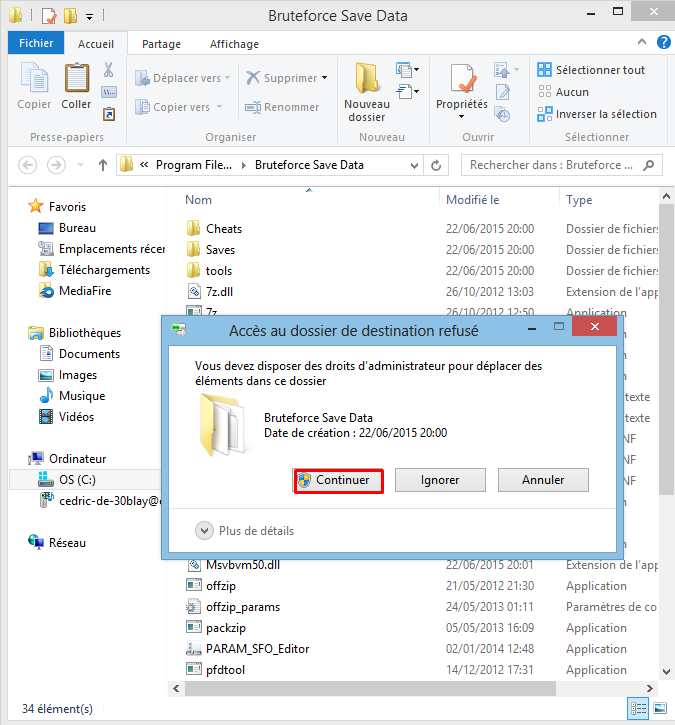Go back with the back arrow
The width and height of the screenshot is (675, 725).
point(27,165)
